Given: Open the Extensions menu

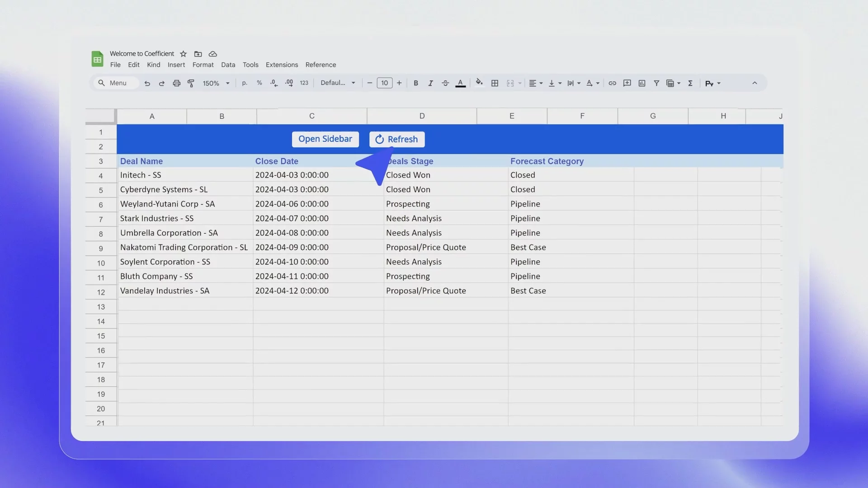Looking at the screenshot, I should pyautogui.click(x=282, y=65).
